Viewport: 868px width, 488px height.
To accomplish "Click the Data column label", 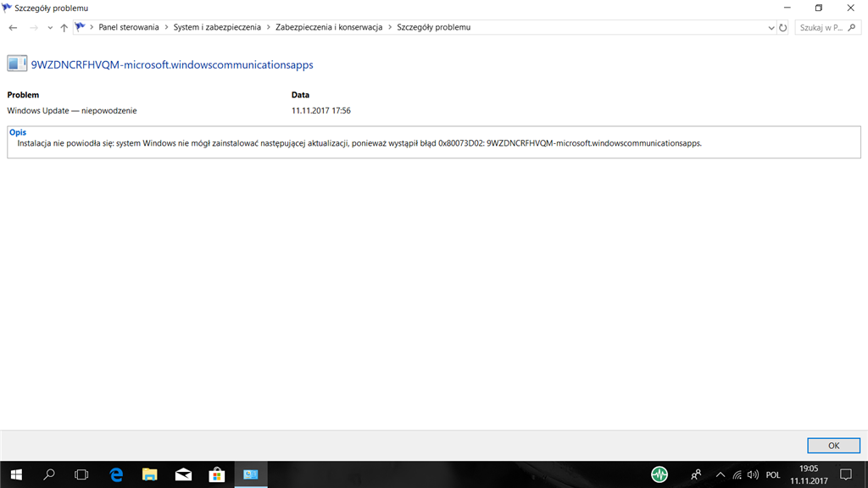I will pos(301,95).
